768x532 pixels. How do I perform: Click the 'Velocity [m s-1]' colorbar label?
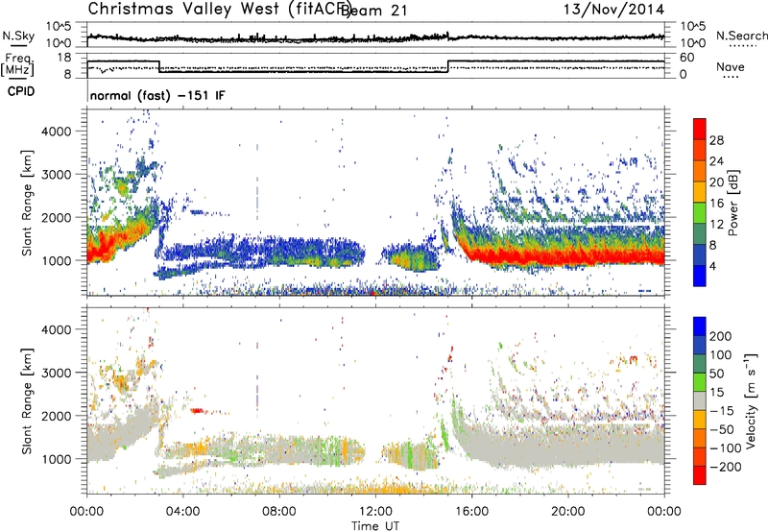pos(751,400)
